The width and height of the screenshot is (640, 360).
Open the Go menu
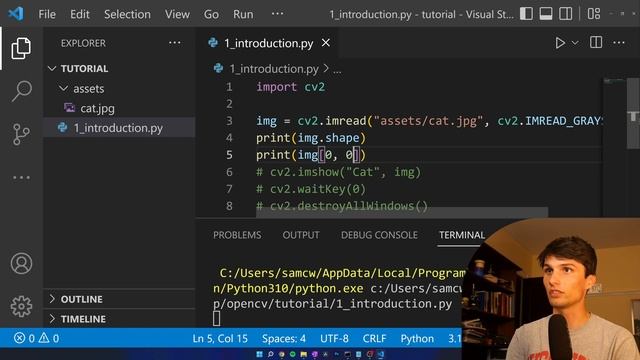tap(211, 14)
